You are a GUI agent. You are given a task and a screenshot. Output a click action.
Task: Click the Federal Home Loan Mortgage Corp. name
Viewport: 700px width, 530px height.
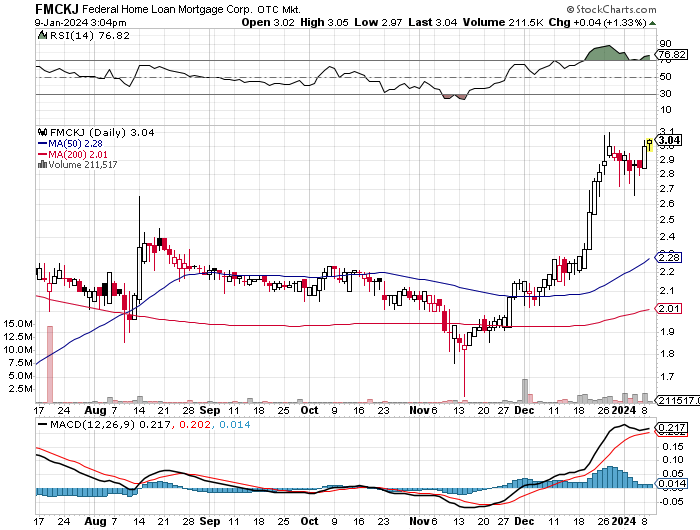167,9
